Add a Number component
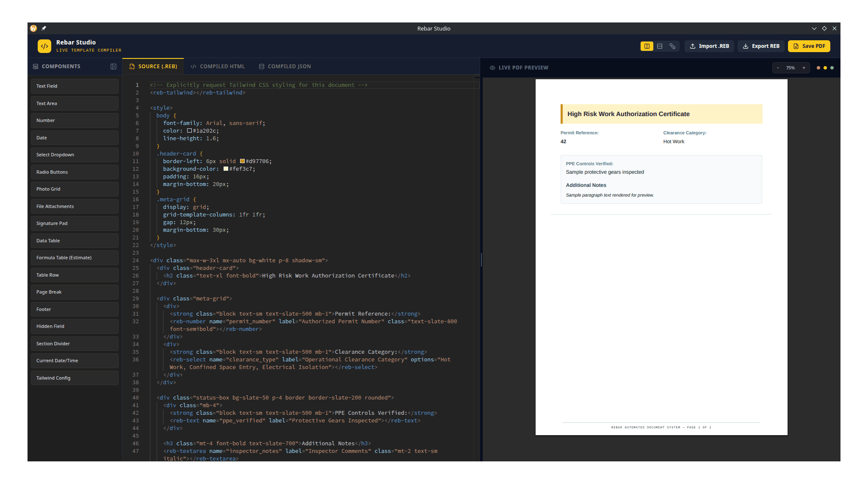 (75, 120)
